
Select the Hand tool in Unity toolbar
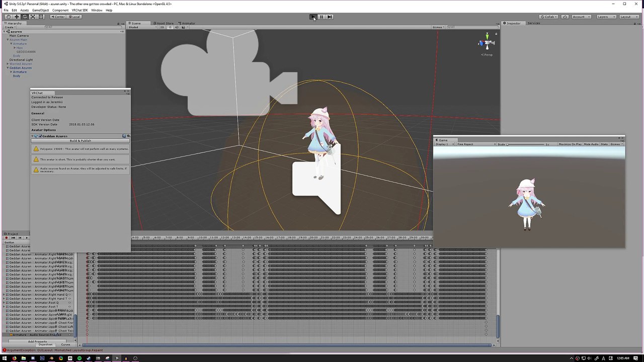coord(8,17)
